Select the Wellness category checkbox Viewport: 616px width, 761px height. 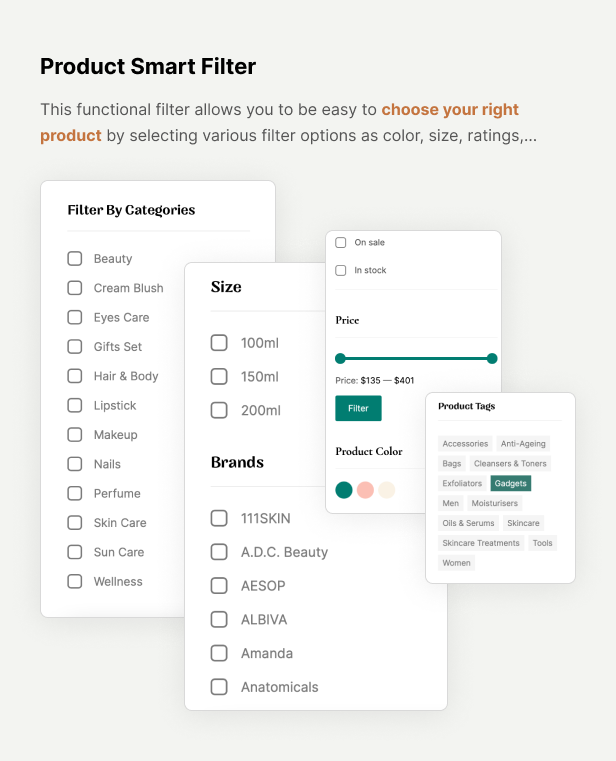(75, 581)
